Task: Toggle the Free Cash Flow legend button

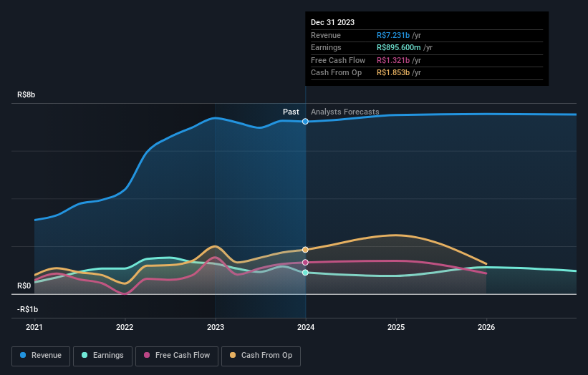Action: (177, 356)
